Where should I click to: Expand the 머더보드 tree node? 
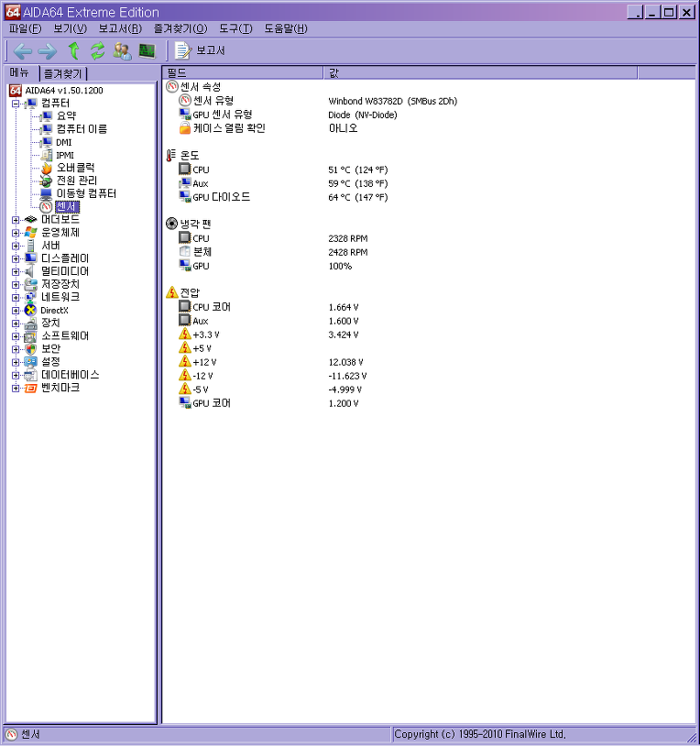(x=16, y=220)
